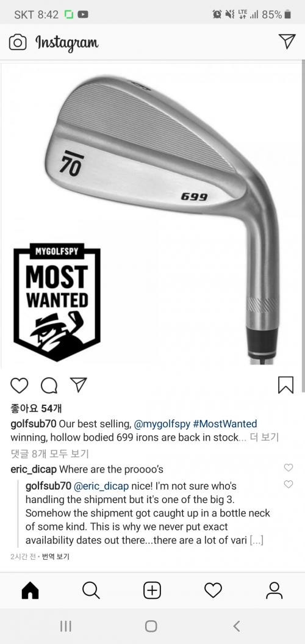
Task: Like the golfsub70 reply with small heart
Action: pos(289,485)
